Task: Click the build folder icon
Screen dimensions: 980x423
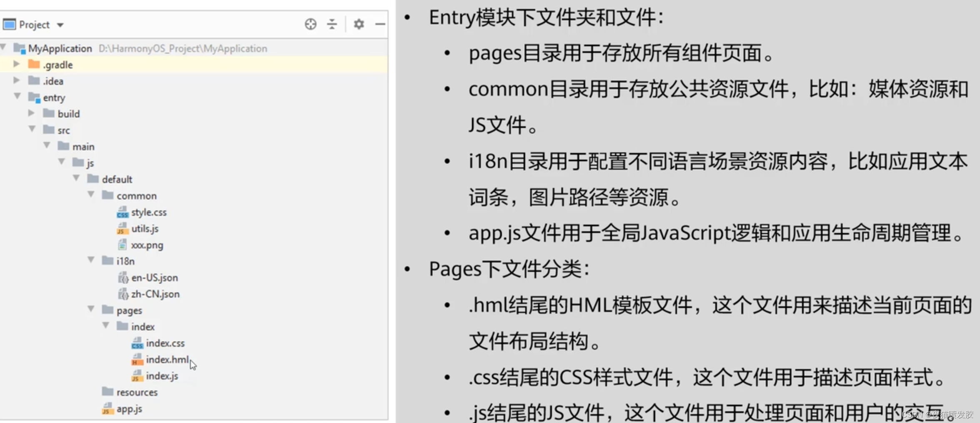Action: tap(49, 113)
